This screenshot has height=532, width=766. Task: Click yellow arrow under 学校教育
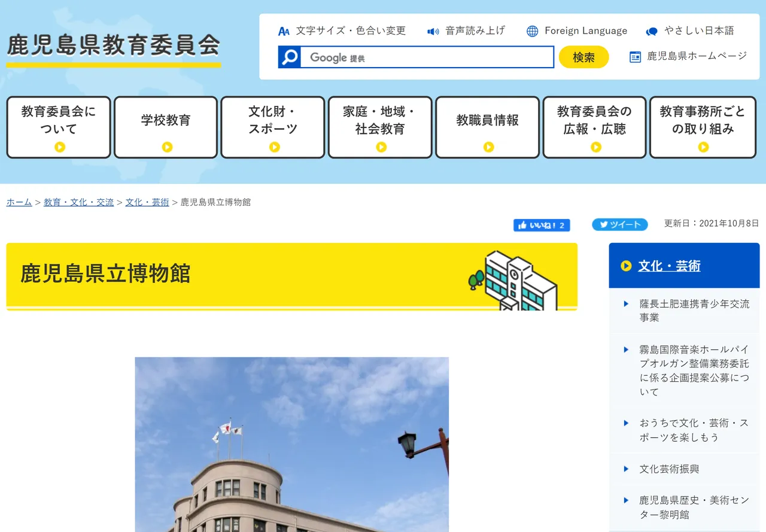(x=167, y=147)
